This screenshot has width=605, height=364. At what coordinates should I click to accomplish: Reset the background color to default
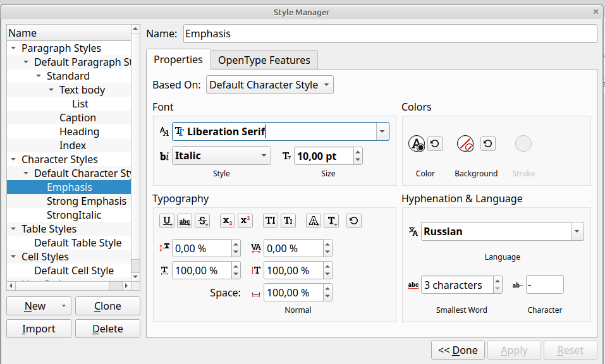click(487, 144)
